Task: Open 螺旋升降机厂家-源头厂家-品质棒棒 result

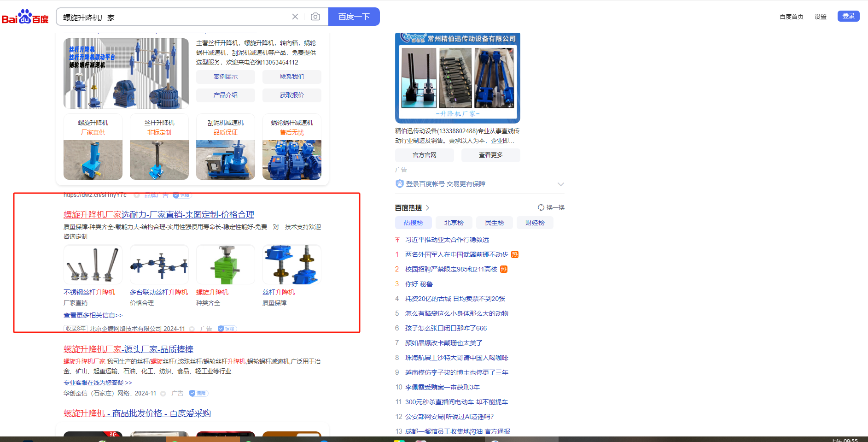Action: click(128, 349)
